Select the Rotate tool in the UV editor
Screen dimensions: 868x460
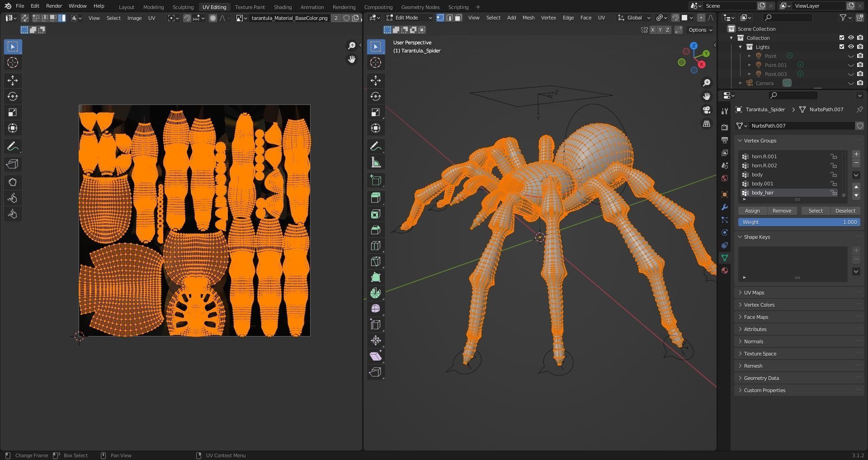tap(13, 96)
